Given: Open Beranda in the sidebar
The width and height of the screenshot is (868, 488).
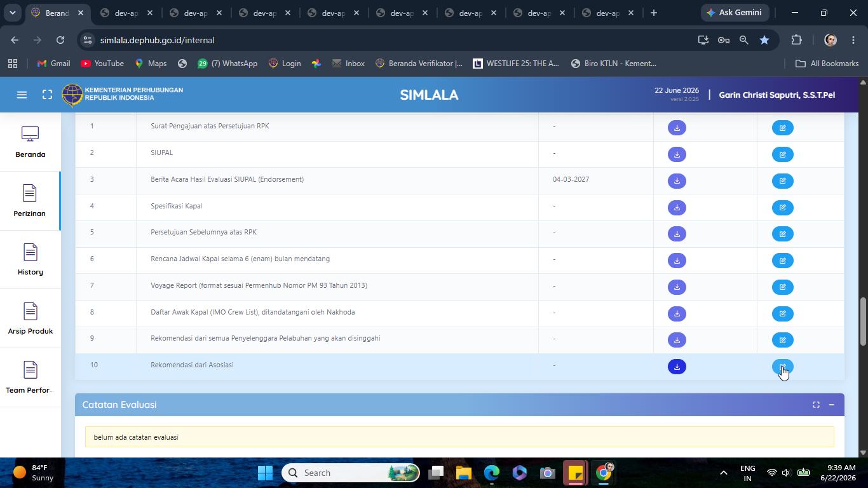Looking at the screenshot, I should pyautogui.click(x=30, y=142).
